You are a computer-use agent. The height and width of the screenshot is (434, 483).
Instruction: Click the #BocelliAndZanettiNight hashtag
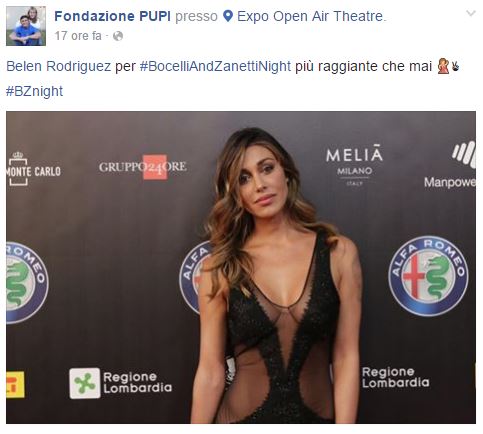click(x=215, y=66)
